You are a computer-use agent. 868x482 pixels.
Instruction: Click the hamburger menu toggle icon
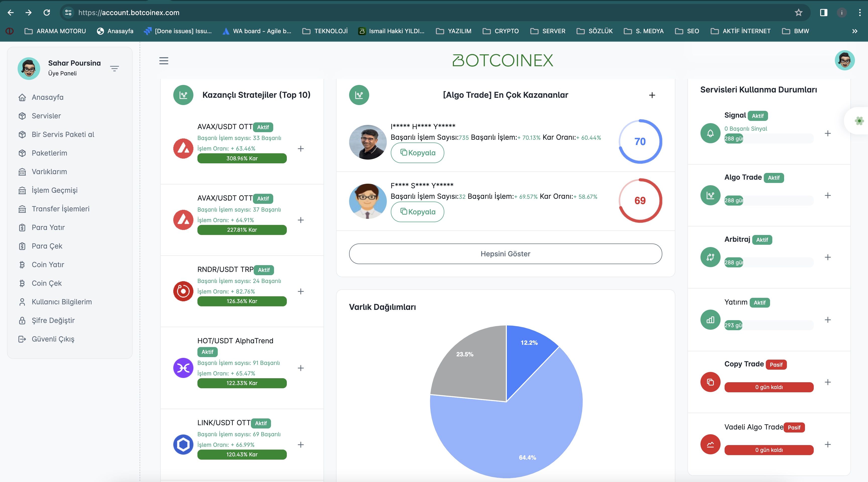coord(164,61)
